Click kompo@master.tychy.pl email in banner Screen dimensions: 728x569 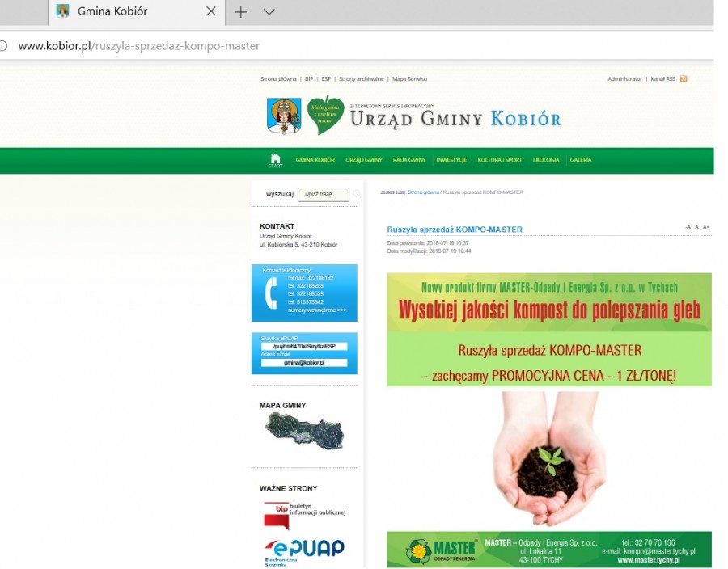click(x=659, y=551)
